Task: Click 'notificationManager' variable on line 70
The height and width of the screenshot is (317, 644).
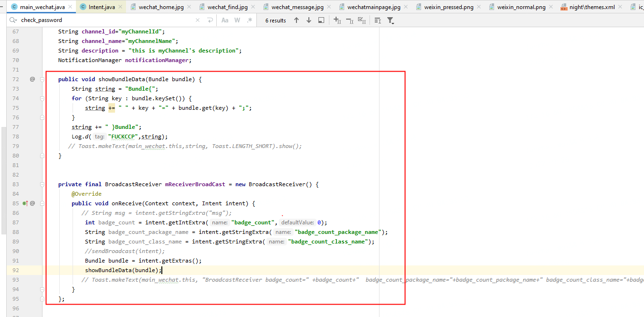Action: pos(157,60)
